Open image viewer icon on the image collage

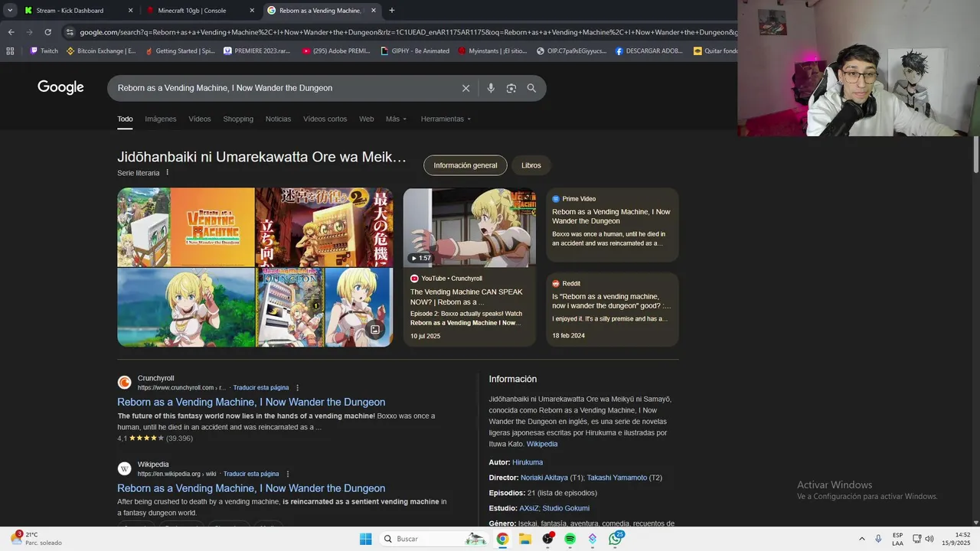375,330
